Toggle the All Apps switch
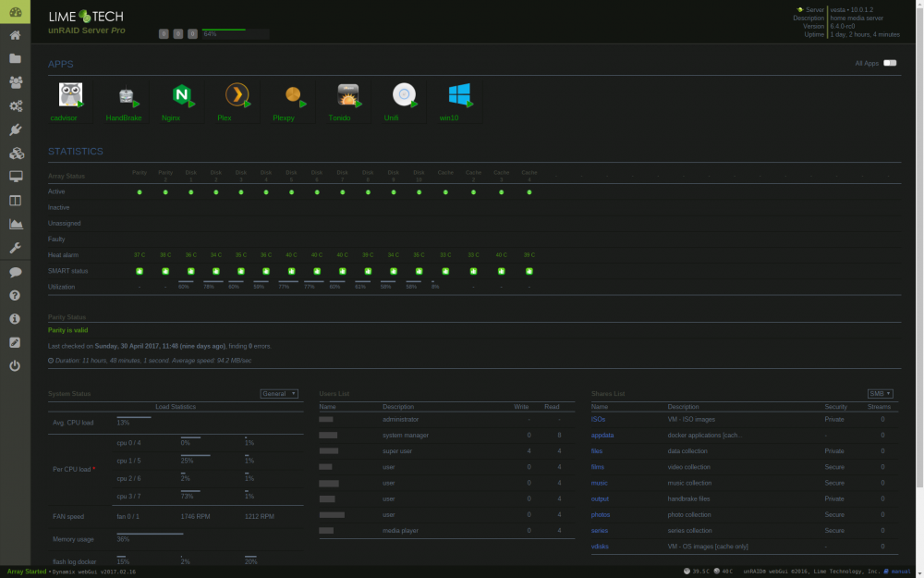 pos(890,63)
